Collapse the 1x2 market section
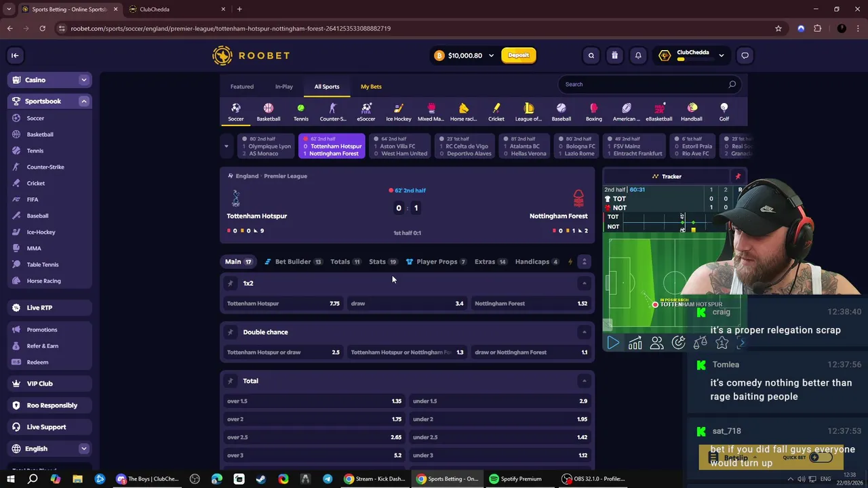 tap(584, 283)
